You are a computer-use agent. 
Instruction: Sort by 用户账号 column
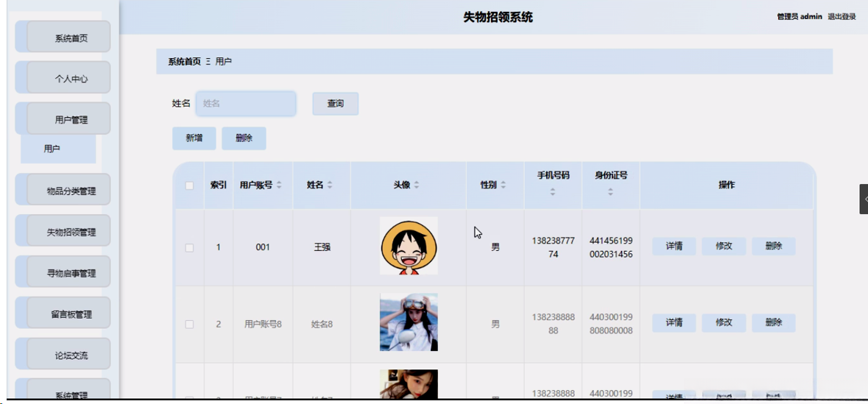(279, 185)
